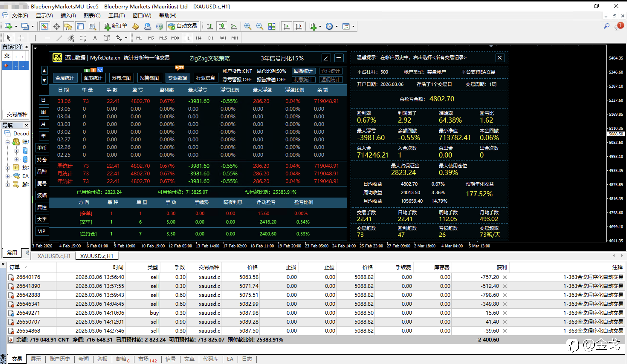Toggle the 自动交易 auto trading button

tap(183, 26)
